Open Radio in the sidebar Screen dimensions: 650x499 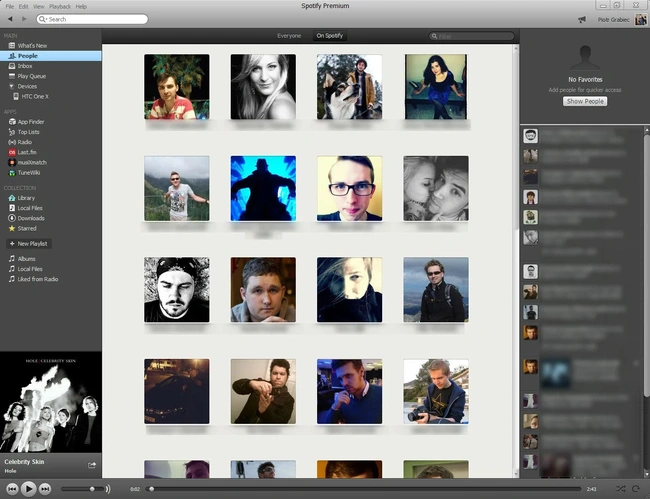(24, 142)
